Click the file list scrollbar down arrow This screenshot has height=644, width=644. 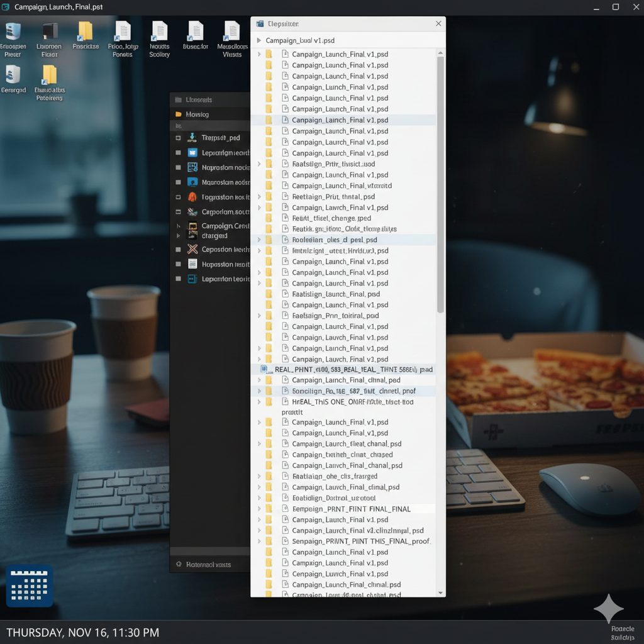point(440,592)
